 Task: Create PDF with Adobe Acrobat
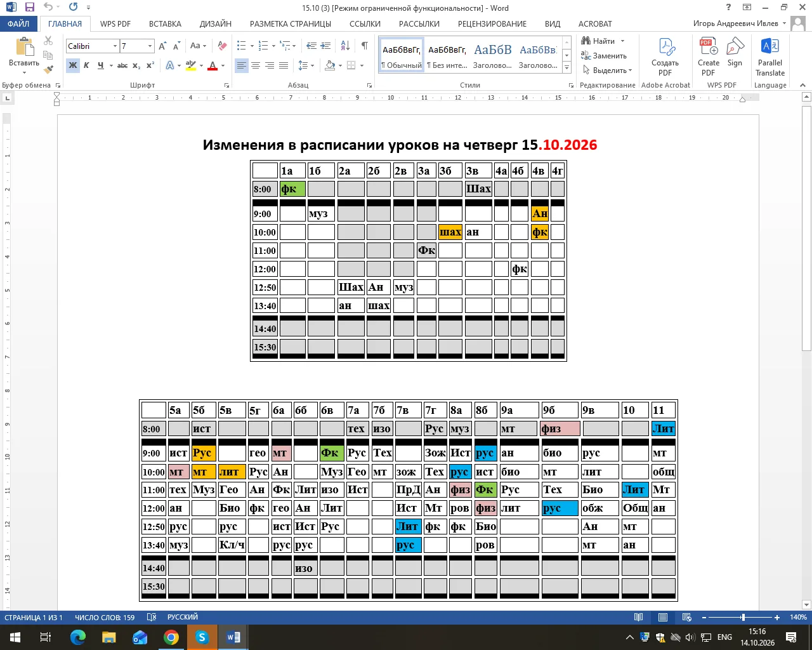click(665, 58)
